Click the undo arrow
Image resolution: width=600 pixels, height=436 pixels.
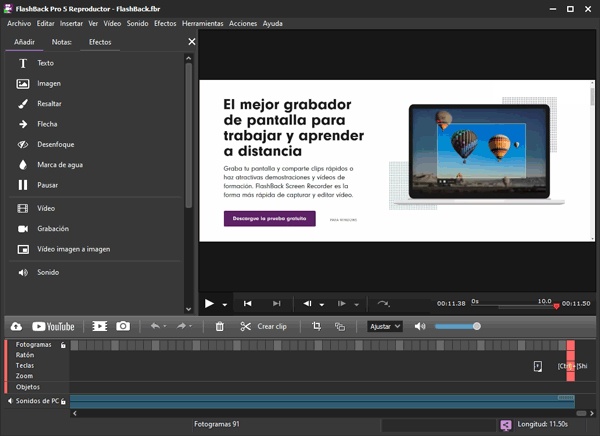[x=155, y=326]
